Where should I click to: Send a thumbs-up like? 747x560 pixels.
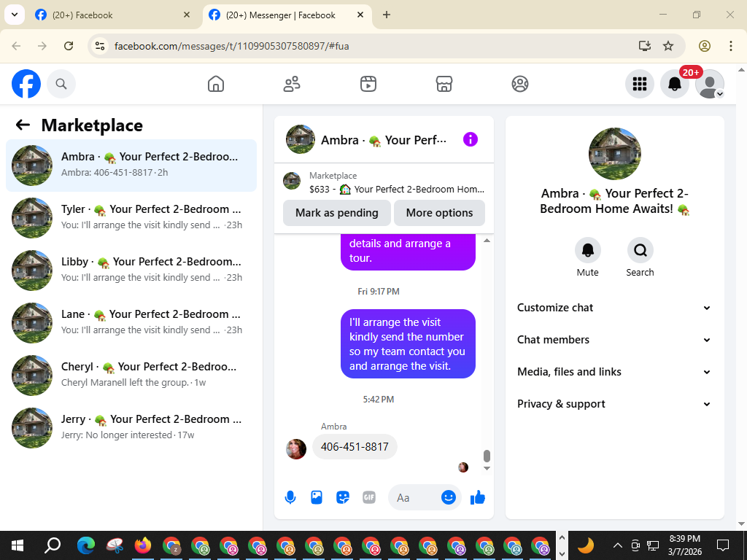(x=477, y=497)
